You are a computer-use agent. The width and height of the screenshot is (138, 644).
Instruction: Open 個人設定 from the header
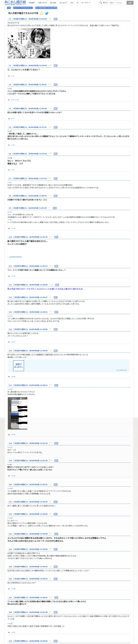[53, 3]
